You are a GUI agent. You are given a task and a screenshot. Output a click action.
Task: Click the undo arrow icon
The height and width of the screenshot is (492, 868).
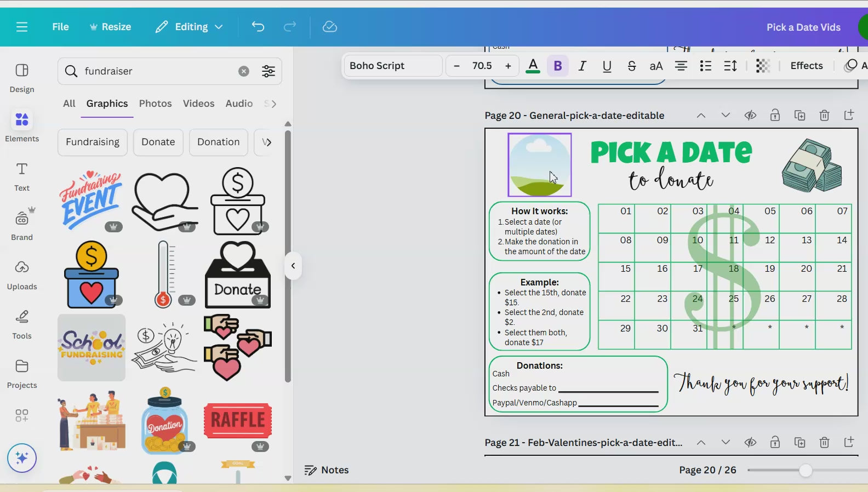point(258,27)
